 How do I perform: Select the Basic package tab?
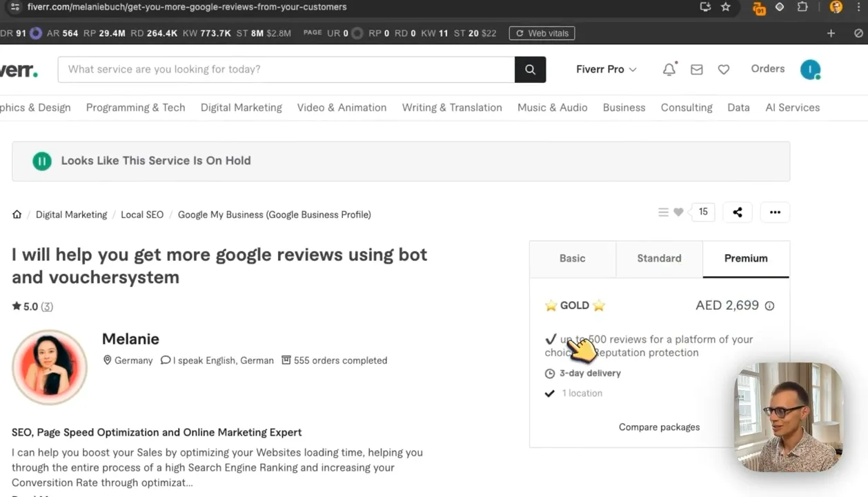(x=573, y=259)
